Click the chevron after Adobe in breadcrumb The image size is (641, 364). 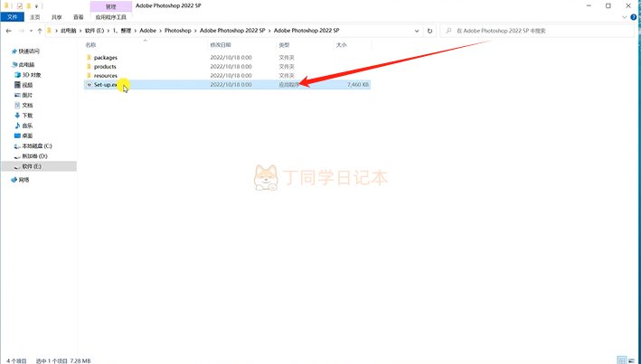click(x=161, y=31)
